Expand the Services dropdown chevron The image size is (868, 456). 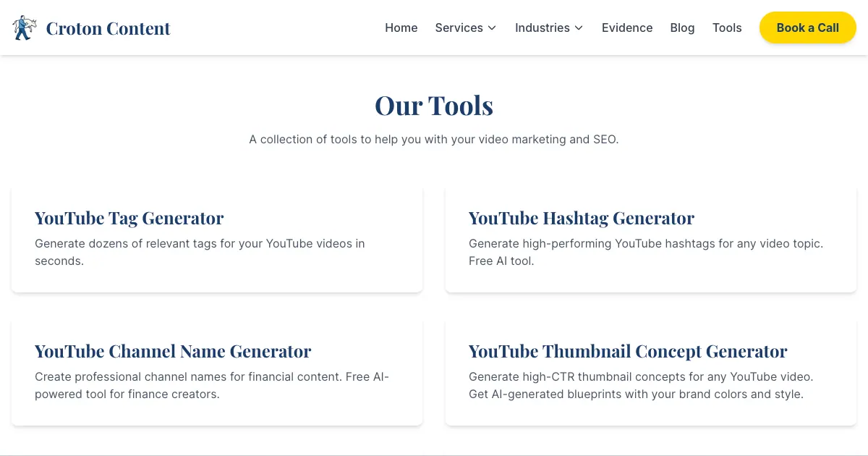click(x=492, y=28)
